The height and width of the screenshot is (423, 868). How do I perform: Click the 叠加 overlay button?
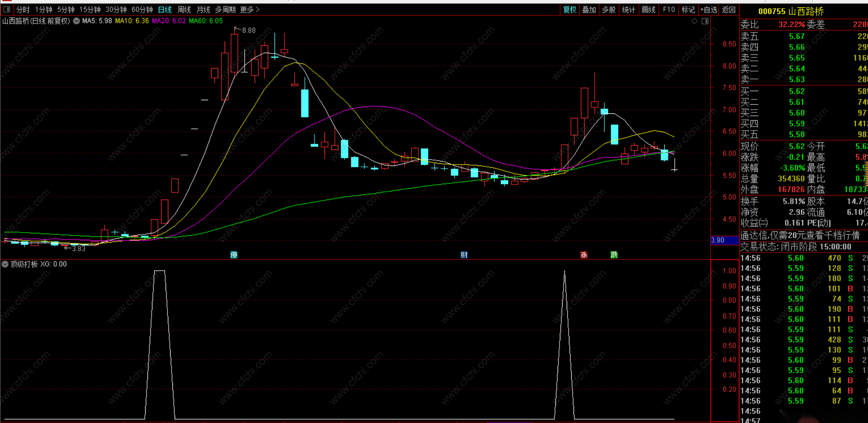(589, 10)
